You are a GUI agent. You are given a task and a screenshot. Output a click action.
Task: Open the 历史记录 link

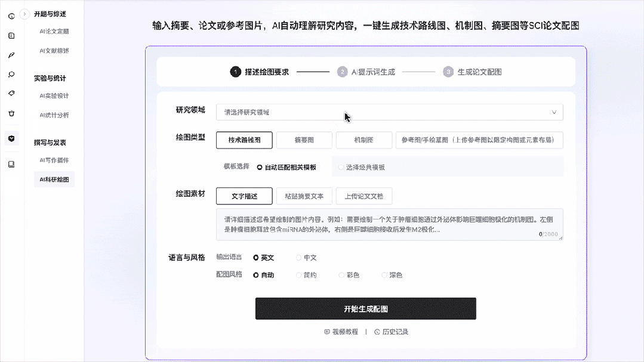pos(391,332)
